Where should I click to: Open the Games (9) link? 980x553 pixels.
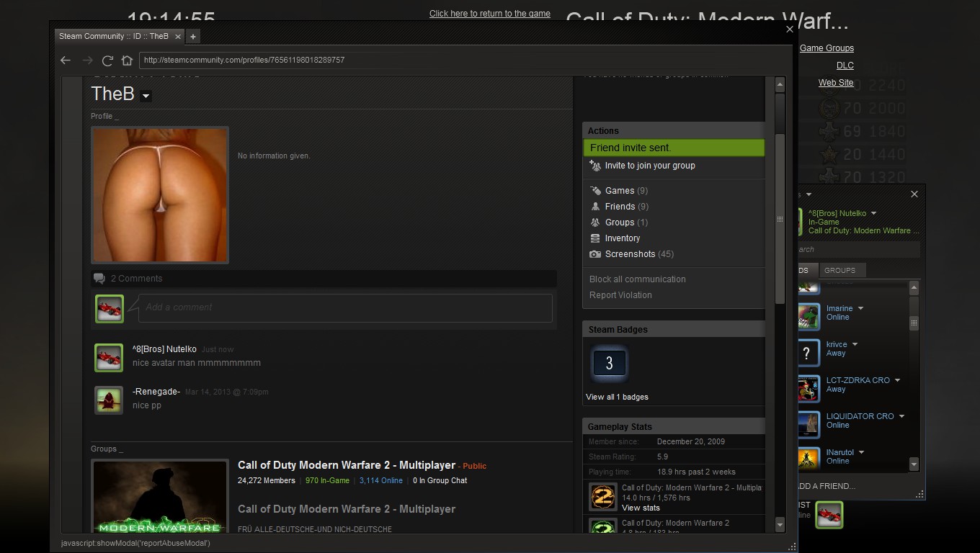pyautogui.click(x=626, y=191)
